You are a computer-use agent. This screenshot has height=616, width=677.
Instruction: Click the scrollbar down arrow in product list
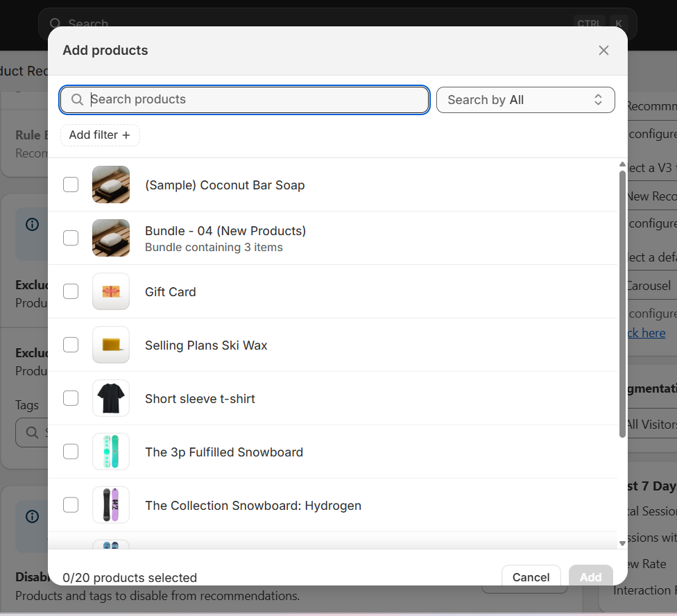pyautogui.click(x=622, y=543)
